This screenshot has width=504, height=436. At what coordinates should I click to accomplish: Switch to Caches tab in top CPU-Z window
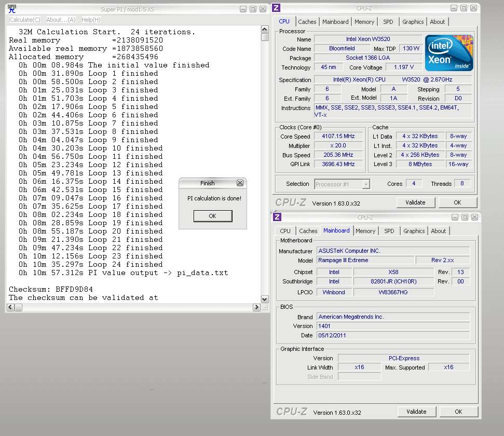coord(307,22)
